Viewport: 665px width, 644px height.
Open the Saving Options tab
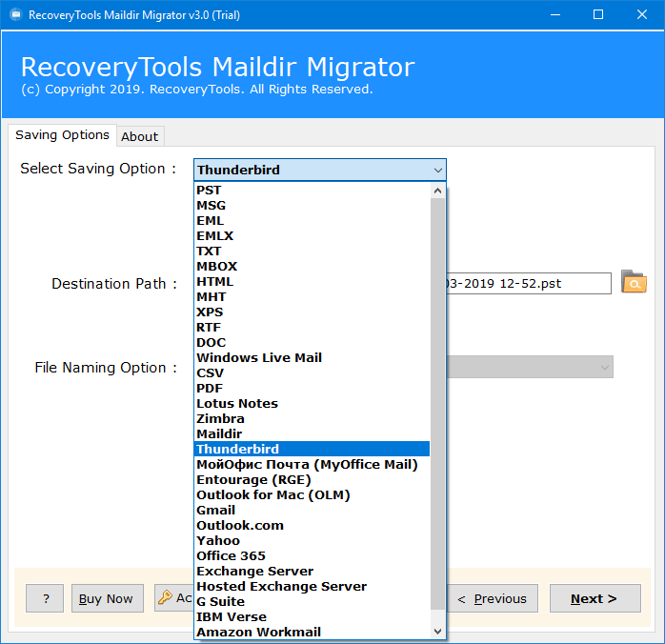[62, 135]
